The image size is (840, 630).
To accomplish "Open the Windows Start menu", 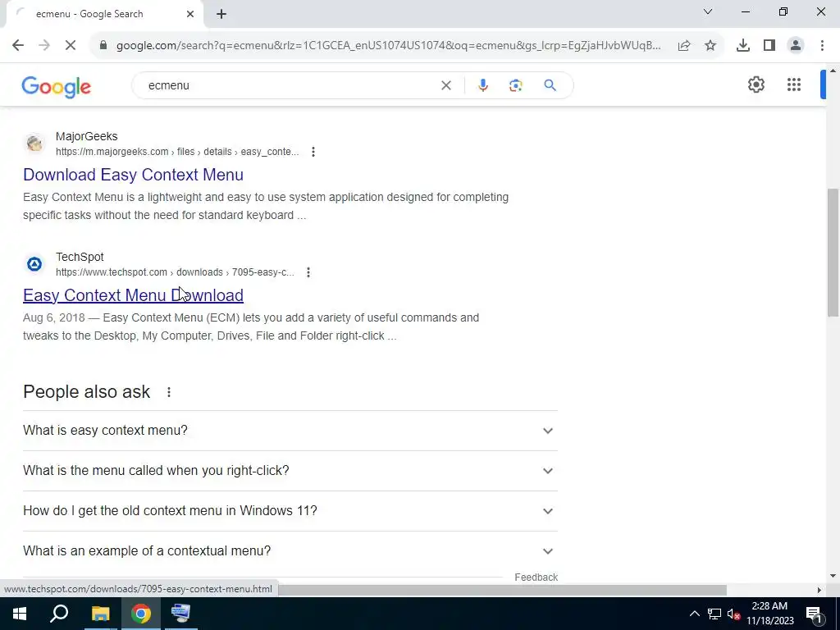I will 20,614.
